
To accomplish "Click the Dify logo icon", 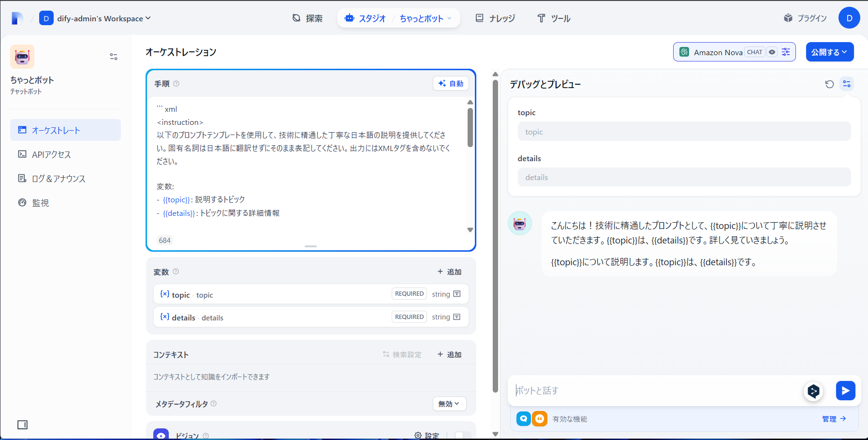I will (17, 18).
